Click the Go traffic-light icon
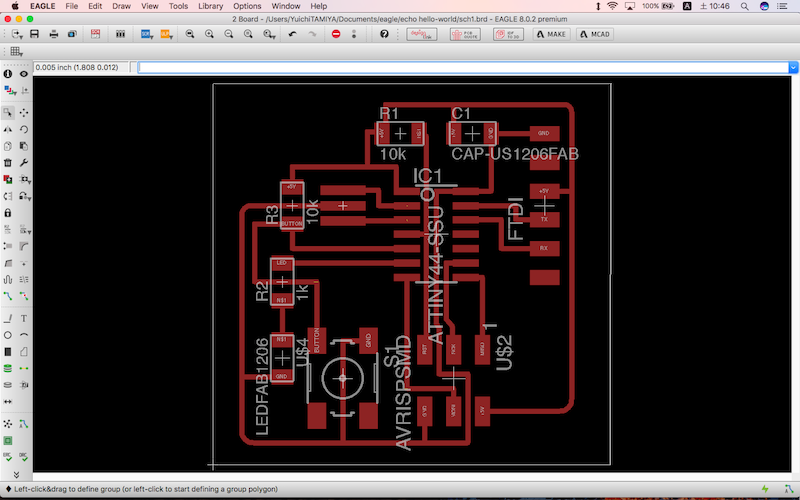Screen dimensions: 800x500 point(354,34)
